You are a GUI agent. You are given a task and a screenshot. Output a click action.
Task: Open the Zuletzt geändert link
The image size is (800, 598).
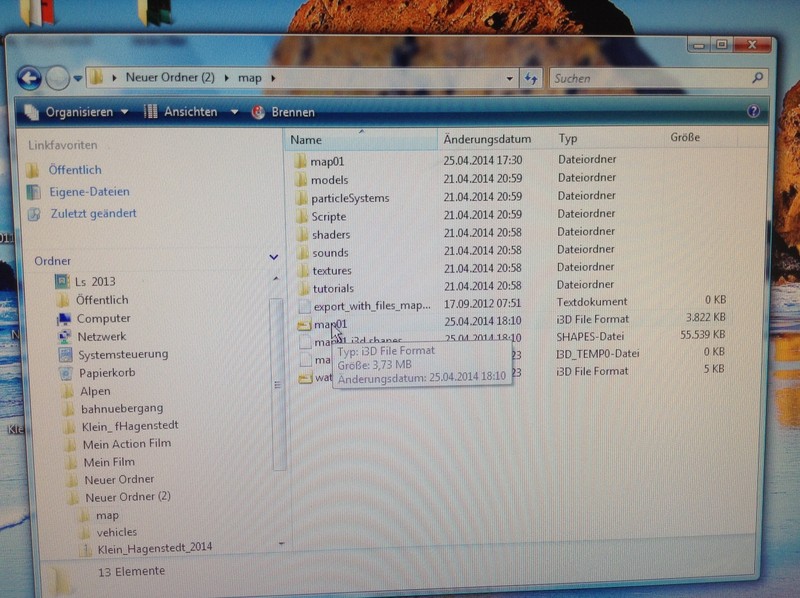pyautogui.click(x=93, y=213)
